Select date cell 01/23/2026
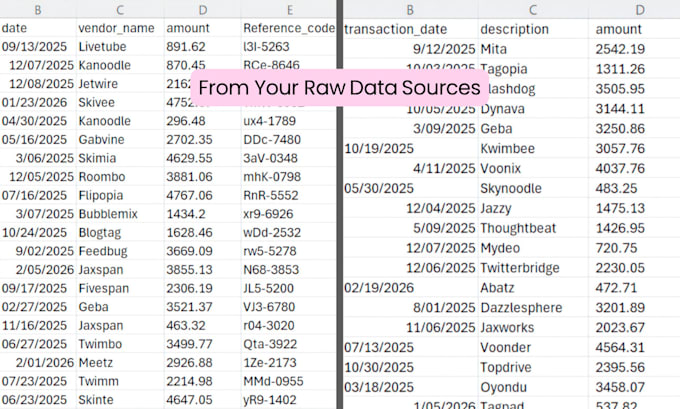This screenshot has height=409, width=680. click(38, 102)
